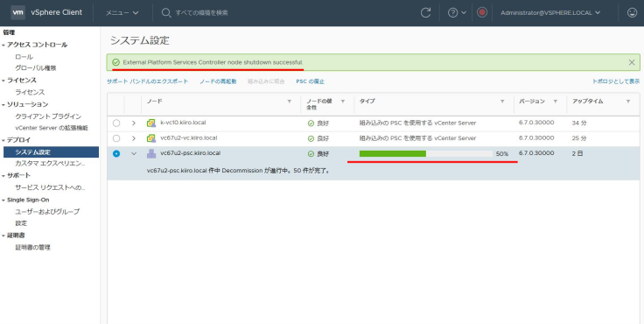Viewport: 644px width, 324px height.
Task: Open グローバル権限 in the sidebar
Action: click(36, 67)
